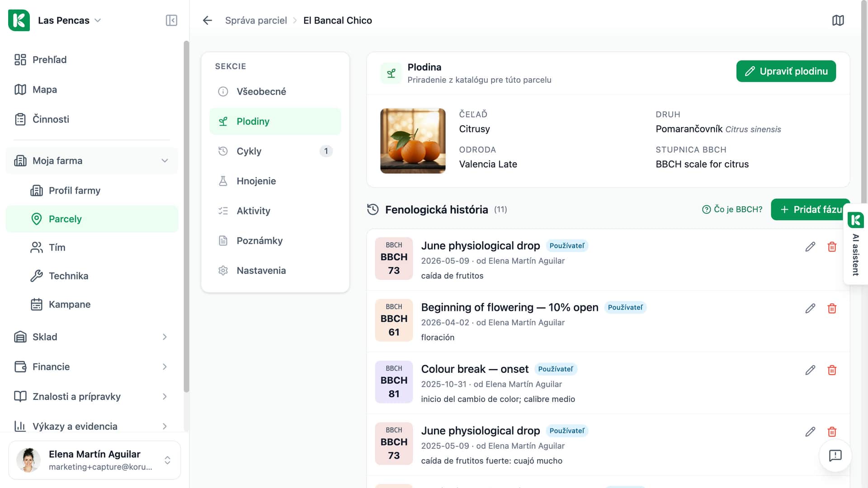
Task: Open the Hnojenie section
Action: 275,181
